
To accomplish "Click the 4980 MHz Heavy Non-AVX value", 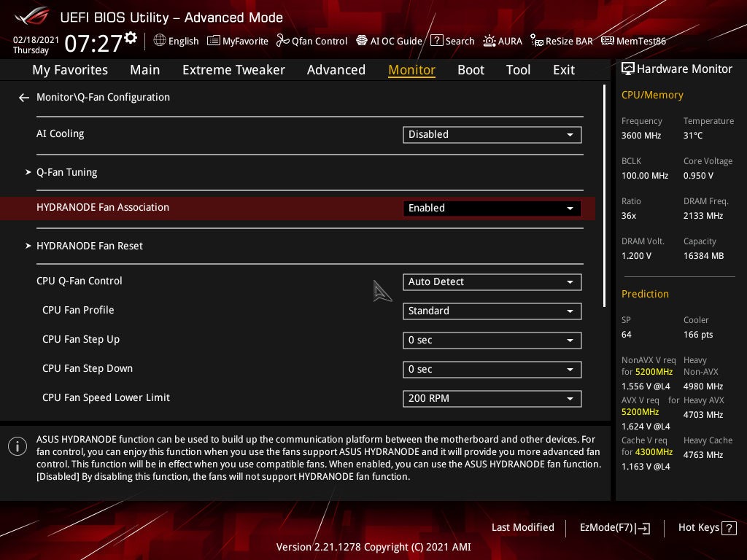I will pos(703,386).
